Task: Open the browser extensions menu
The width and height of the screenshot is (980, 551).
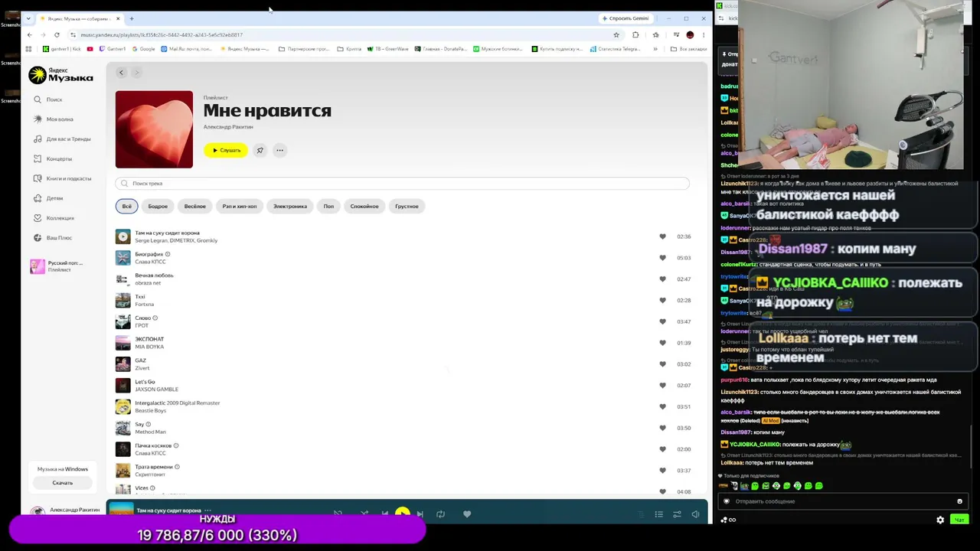Action: [x=635, y=34]
